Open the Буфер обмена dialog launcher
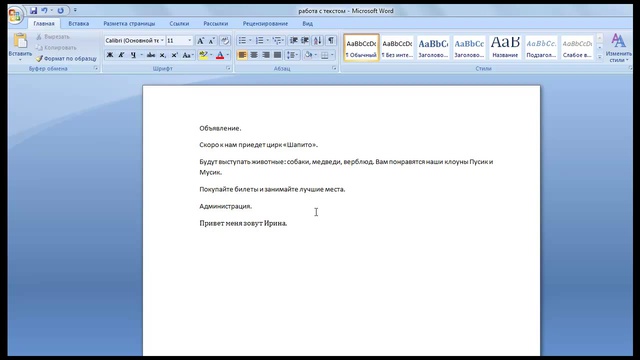 pos(96,69)
